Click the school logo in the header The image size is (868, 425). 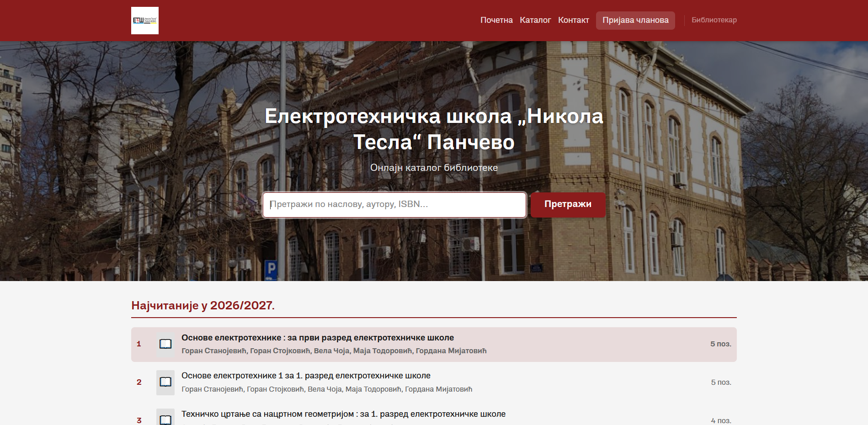click(x=145, y=21)
